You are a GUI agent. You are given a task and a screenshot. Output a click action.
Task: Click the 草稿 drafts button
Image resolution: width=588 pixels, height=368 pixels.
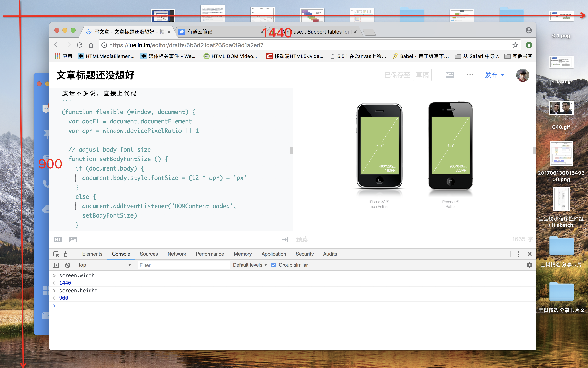tap(422, 75)
